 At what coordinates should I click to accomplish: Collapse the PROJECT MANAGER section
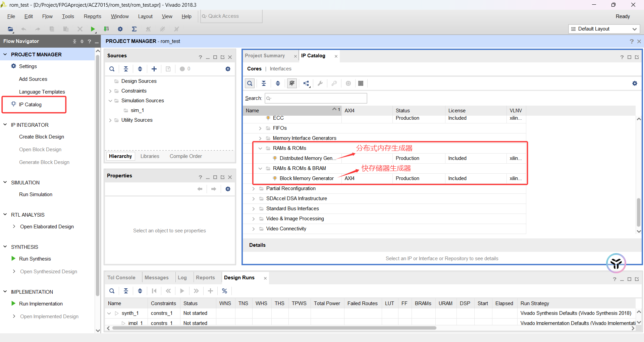(5, 54)
